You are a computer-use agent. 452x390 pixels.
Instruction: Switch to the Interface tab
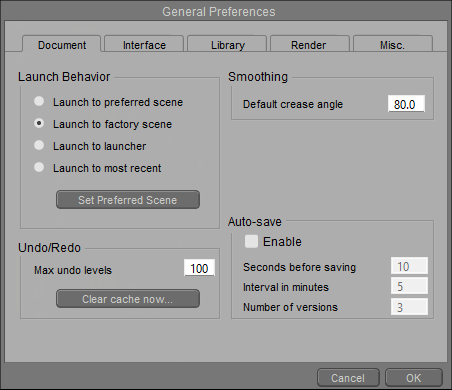(144, 44)
